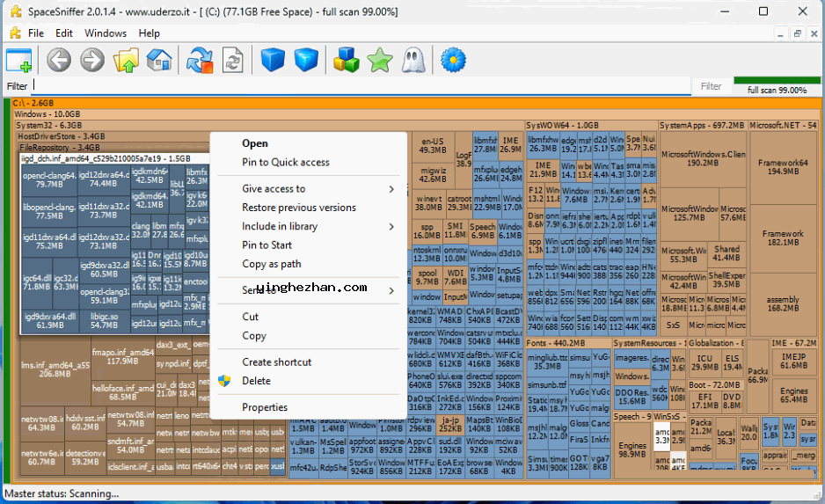Viewport: 825px width, 504px height.
Task: Select the helloface.inf 68.5MB block
Action: pyautogui.click(x=122, y=392)
